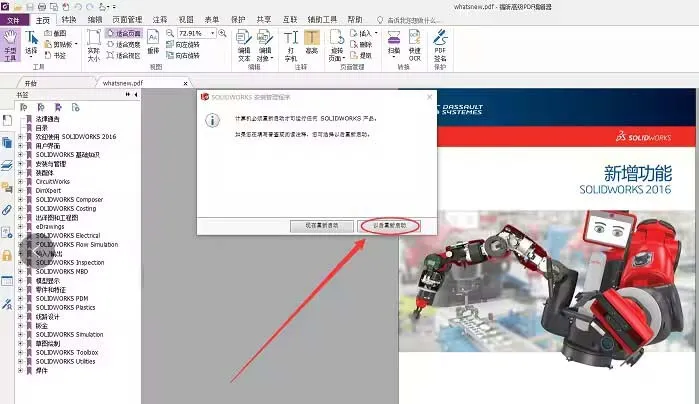699x404 pixels.
Task: Switch to the Convert (转换) ribbon tab
Action: (x=69, y=20)
